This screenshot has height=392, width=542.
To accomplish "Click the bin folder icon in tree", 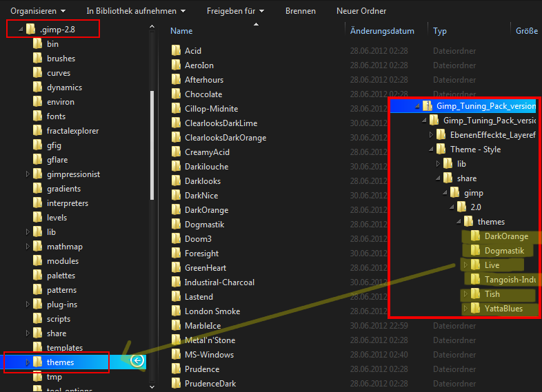I will click(37, 44).
